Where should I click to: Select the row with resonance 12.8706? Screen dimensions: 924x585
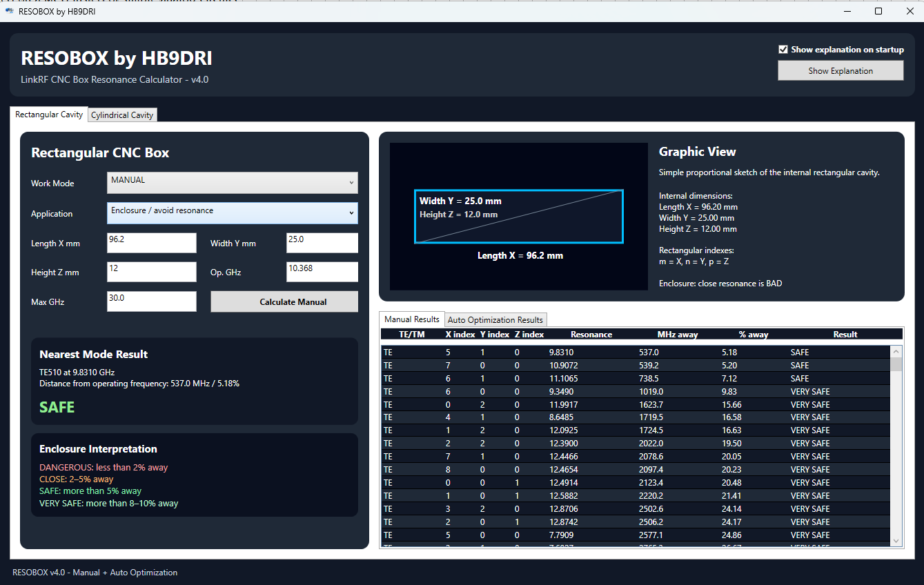(x=636, y=509)
